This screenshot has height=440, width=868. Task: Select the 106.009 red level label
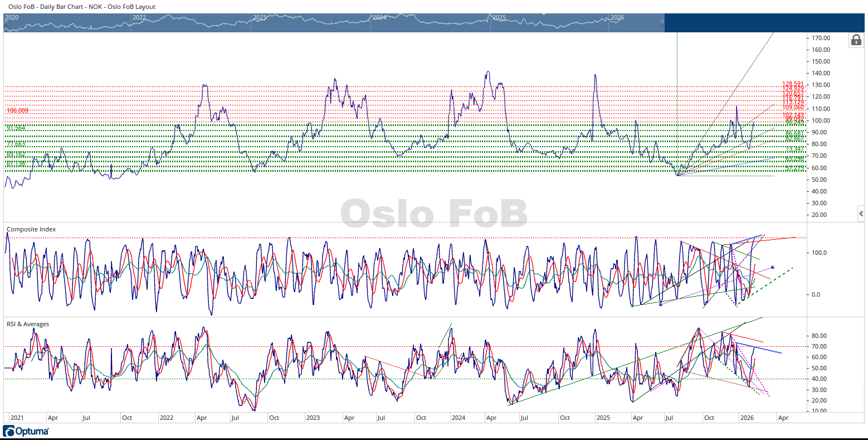[x=17, y=111]
